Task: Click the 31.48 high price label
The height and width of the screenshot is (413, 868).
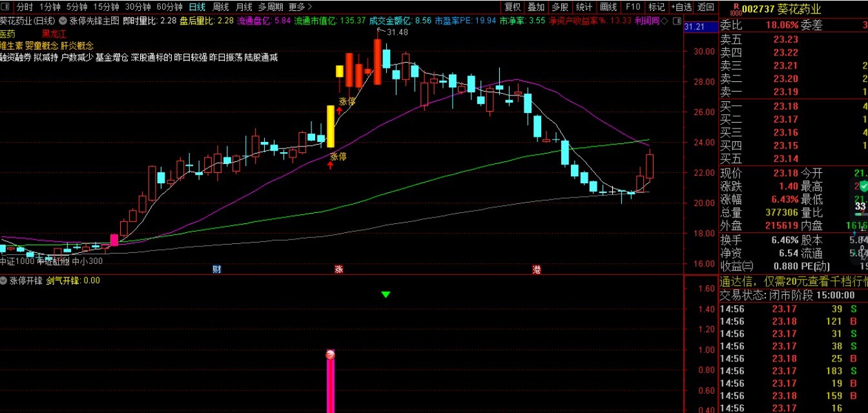Action: [x=397, y=32]
